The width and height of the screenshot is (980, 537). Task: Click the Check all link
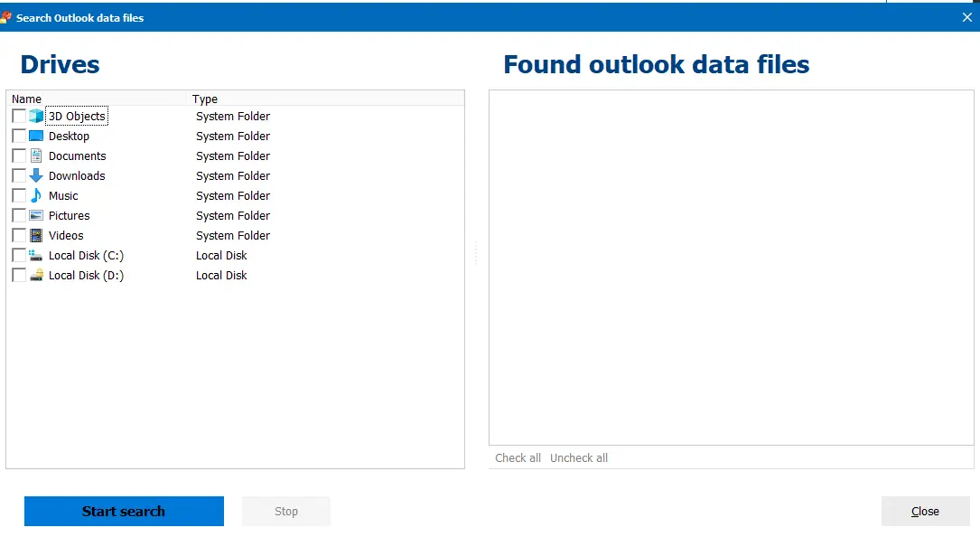517,457
